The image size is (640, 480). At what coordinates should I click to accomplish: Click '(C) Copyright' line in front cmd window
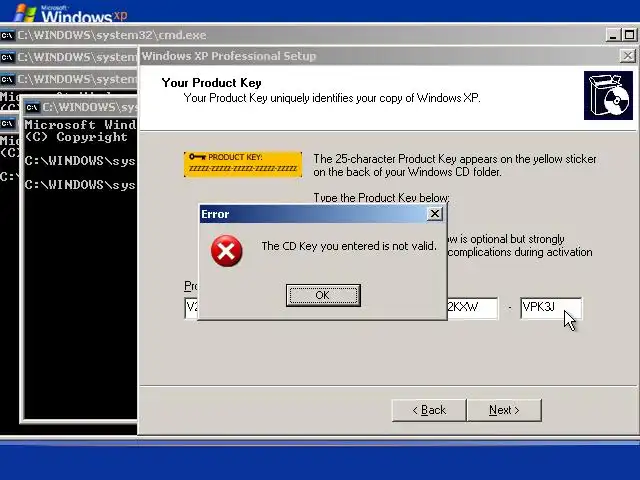point(76,137)
